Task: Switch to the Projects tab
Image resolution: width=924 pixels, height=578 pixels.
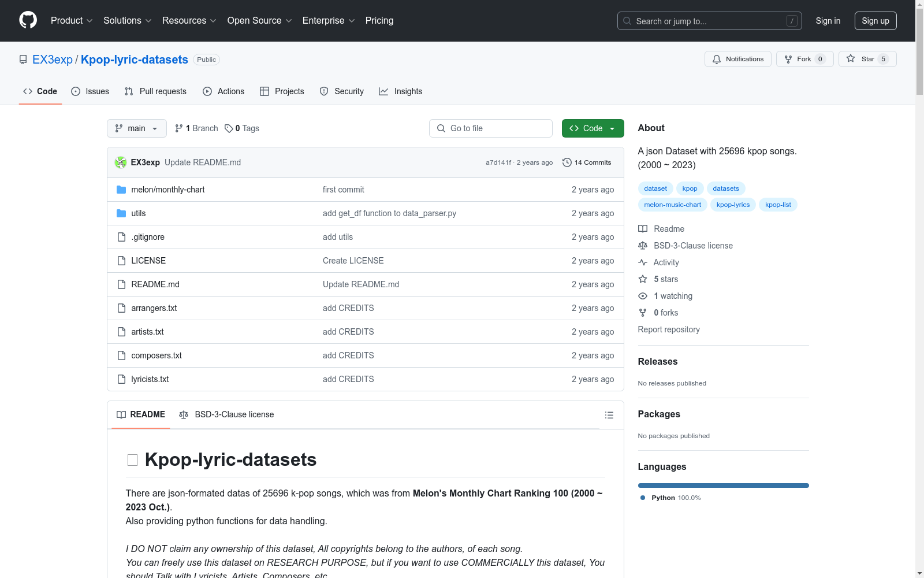Action: (x=282, y=91)
